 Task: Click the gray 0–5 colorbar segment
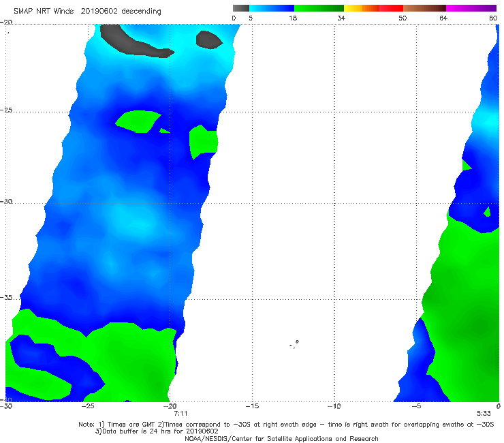[x=240, y=8]
